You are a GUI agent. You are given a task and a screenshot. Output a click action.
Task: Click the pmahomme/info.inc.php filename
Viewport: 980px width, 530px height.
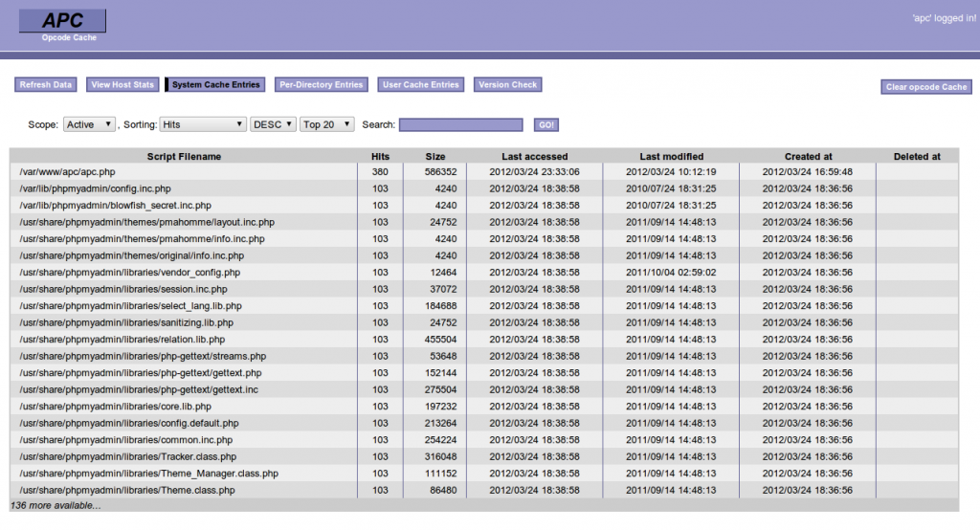pos(142,239)
